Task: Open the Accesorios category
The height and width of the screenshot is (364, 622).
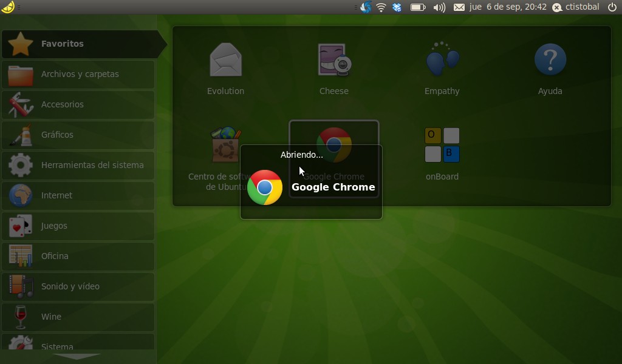Action: point(78,104)
